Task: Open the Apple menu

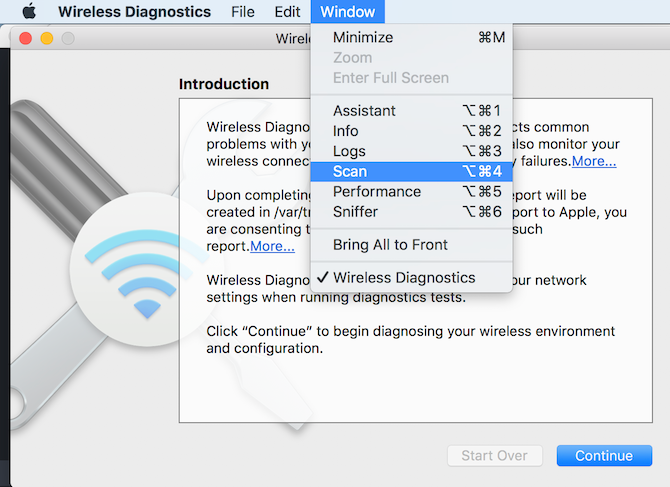Action: click(28, 12)
